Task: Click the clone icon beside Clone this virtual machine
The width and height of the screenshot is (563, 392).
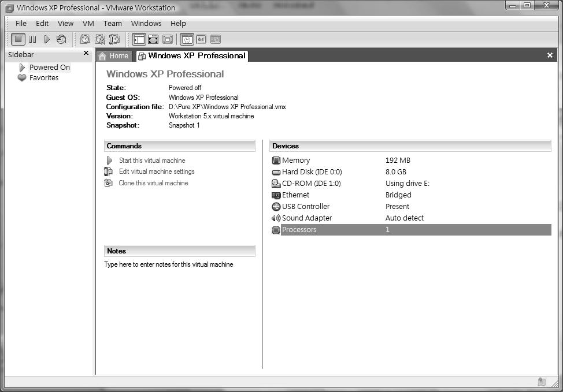Action: [x=108, y=183]
